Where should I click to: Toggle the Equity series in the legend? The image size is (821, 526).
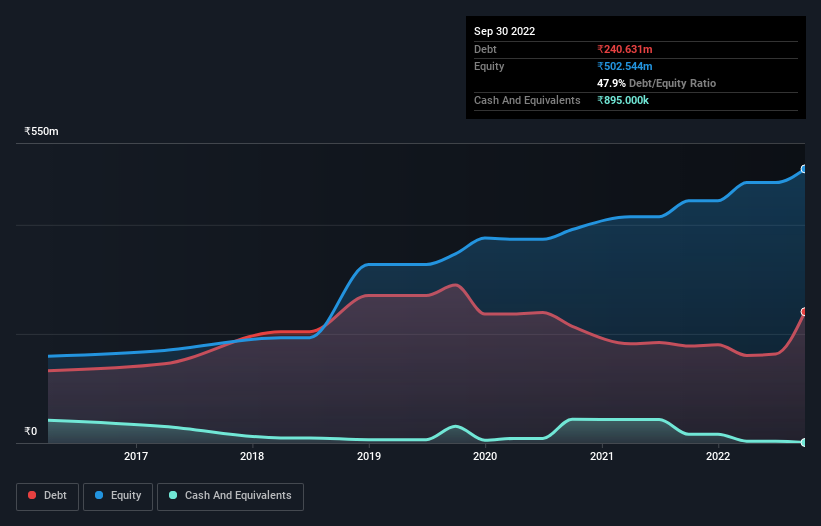(x=118, y=496)
